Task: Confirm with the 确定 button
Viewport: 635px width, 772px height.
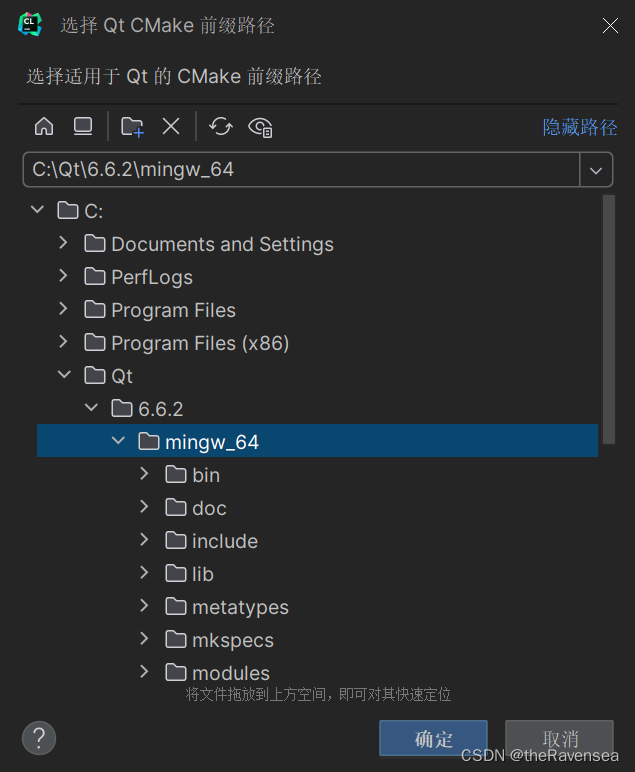Action: 433,738
